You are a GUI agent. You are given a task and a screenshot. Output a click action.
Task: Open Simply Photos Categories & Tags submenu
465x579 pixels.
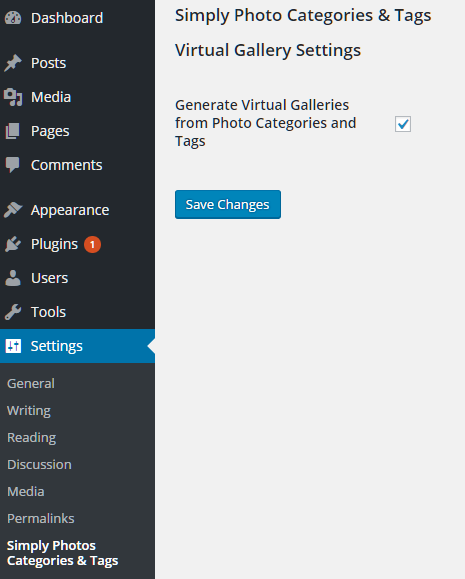coord(63,553)
